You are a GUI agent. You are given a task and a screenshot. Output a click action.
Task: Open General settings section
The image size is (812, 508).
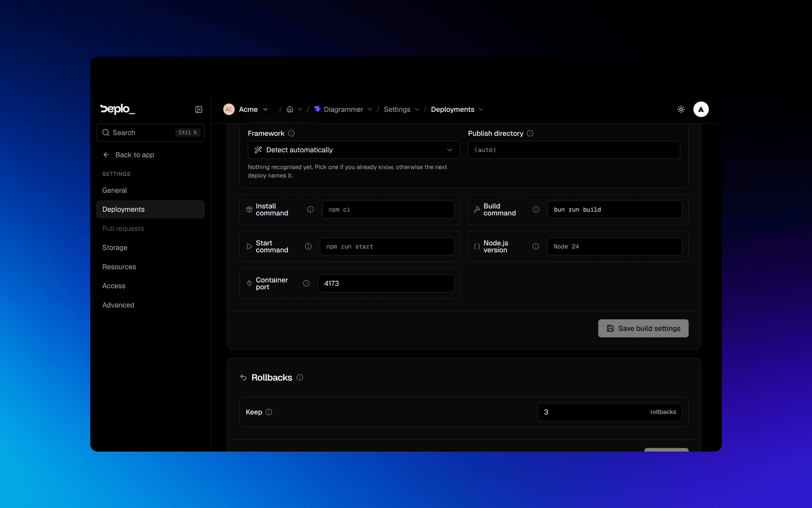tap(150, 190)
